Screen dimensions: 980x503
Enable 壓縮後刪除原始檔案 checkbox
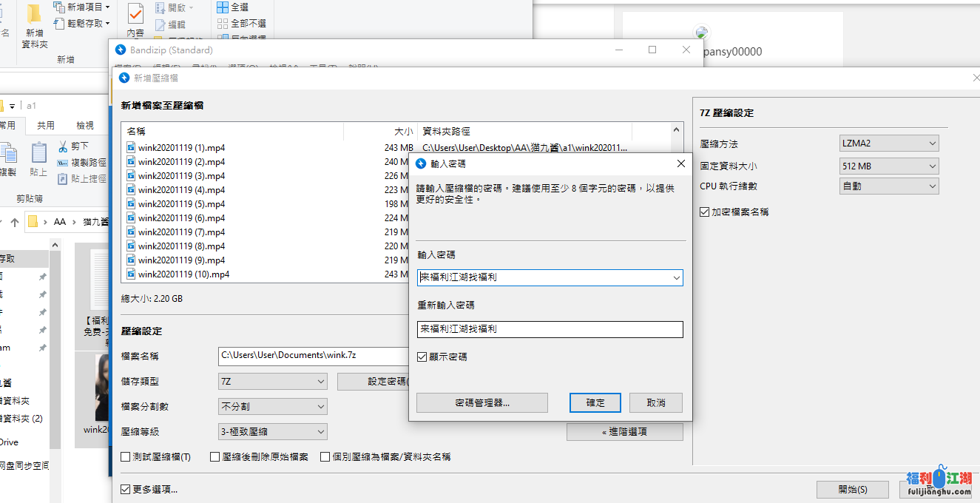coord(215,457)
